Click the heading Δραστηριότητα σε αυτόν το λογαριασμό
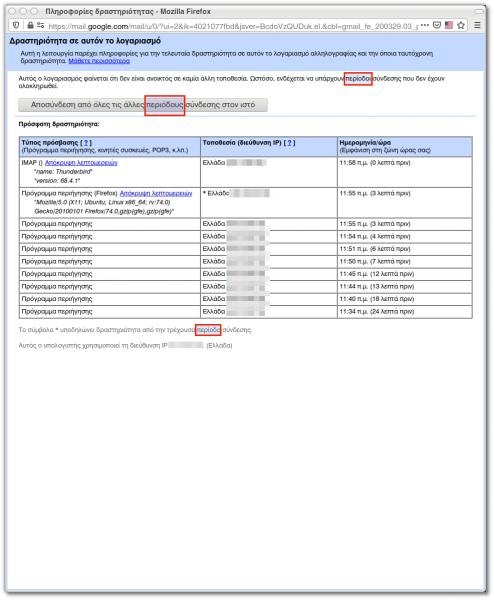Screen dimensions: 494x600 click(x=85, y=41)
